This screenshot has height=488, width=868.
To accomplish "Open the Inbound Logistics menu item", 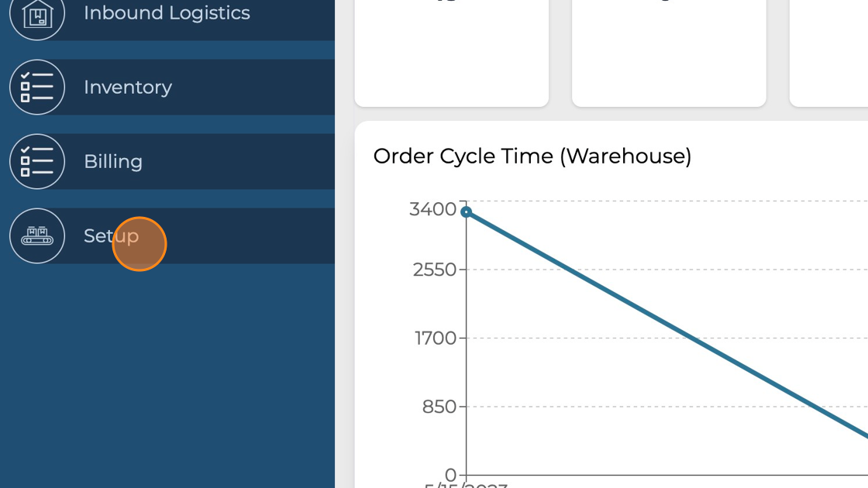I will 167,13.
